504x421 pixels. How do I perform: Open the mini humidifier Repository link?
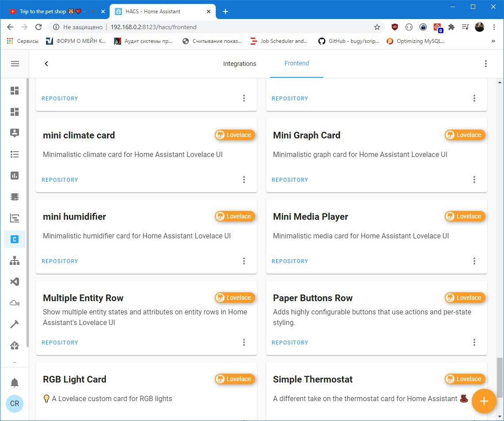point(60,261)
